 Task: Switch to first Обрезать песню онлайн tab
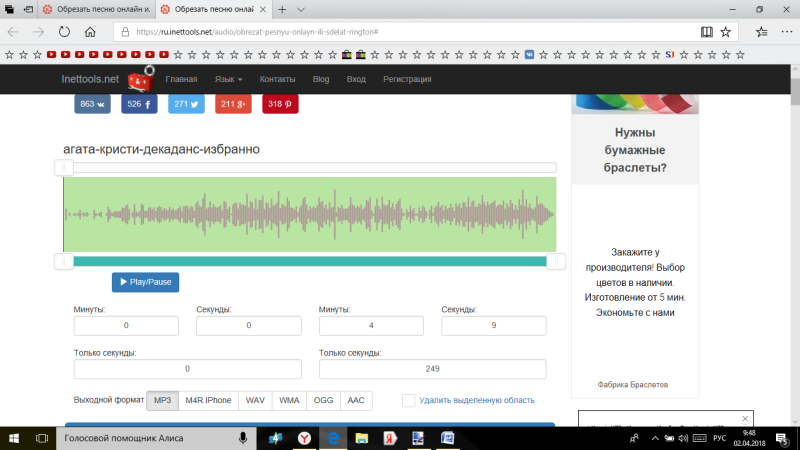click(96, 9)
